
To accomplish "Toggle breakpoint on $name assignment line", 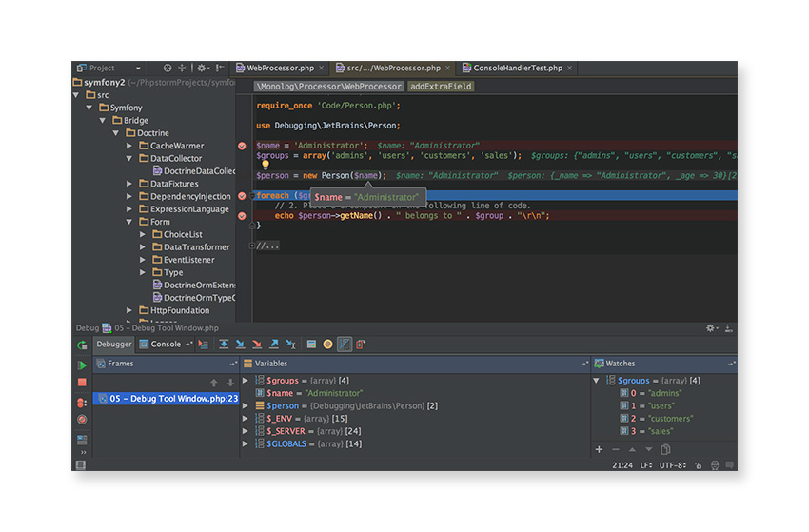I will tap(242, 146).
